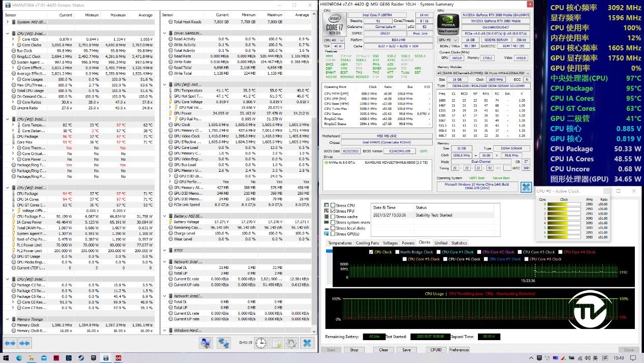Enable the Stress GPU(s) checkbox
644x363 pixels.
(x=333, y=234)
